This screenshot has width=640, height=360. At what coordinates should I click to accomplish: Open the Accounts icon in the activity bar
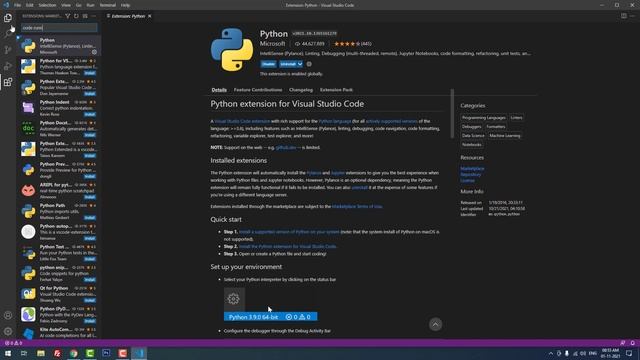pyautogui.click(x=8, y=315)
